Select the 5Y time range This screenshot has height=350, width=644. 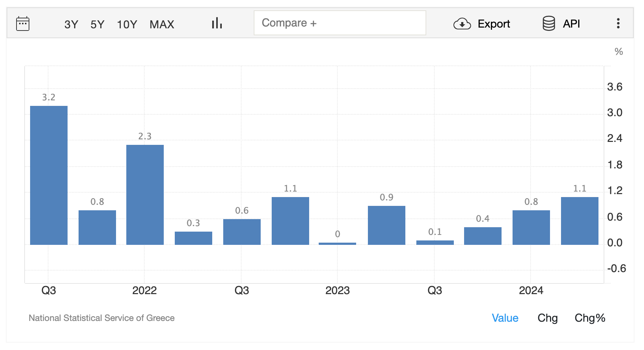97,24
